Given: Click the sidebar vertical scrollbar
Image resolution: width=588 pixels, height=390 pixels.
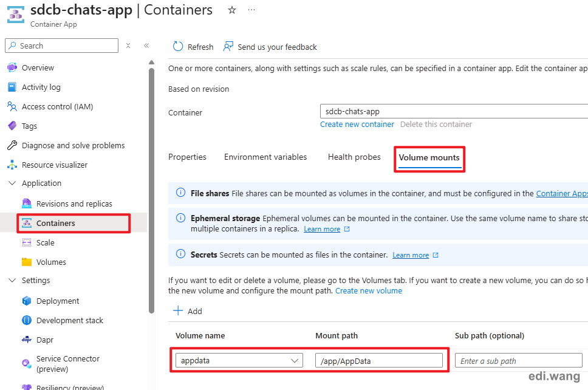Looking at the screenshot, I should pyautogui.click(x=151, y=190).
